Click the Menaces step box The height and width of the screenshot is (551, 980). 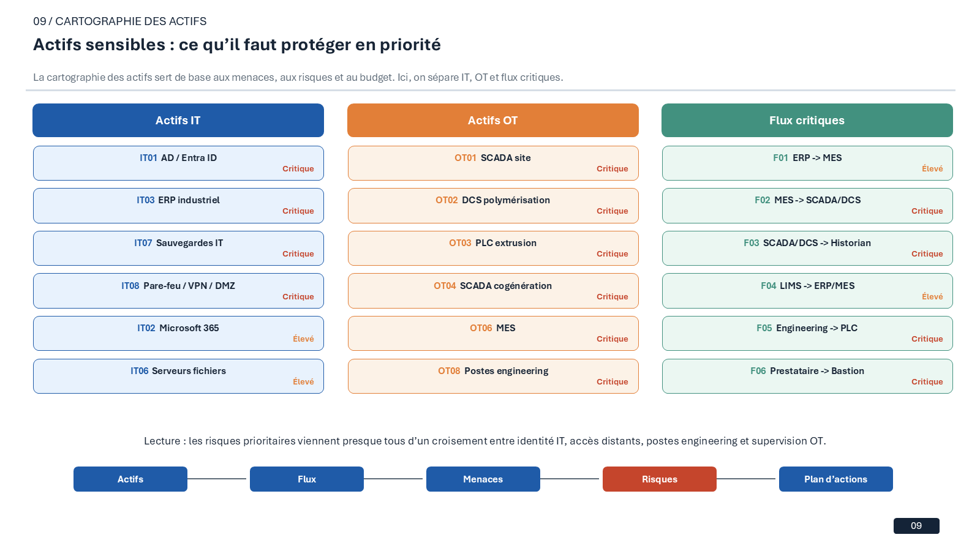pos(483,479)
